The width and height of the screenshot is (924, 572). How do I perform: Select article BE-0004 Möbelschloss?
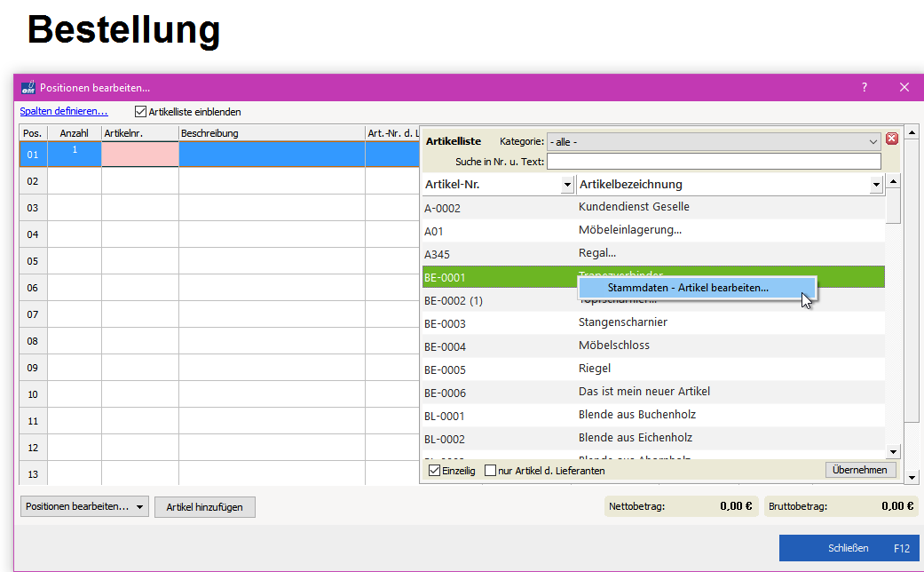pyautogui.click(x=653, y=346)
